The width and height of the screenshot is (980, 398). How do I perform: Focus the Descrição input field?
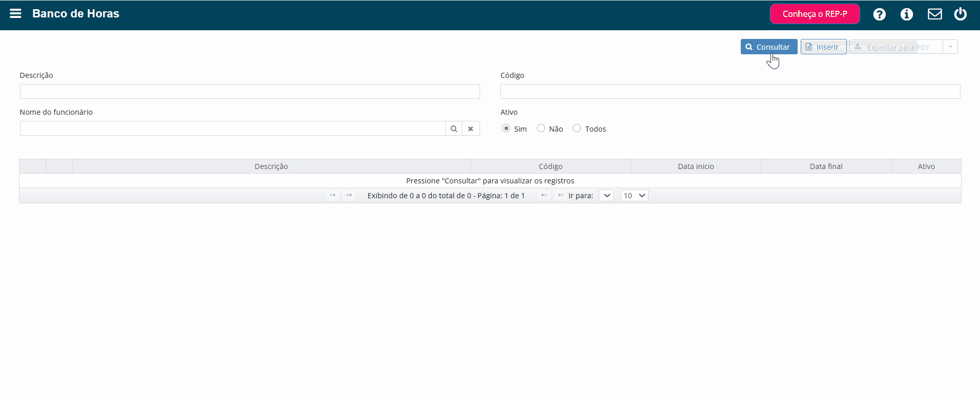250,92
